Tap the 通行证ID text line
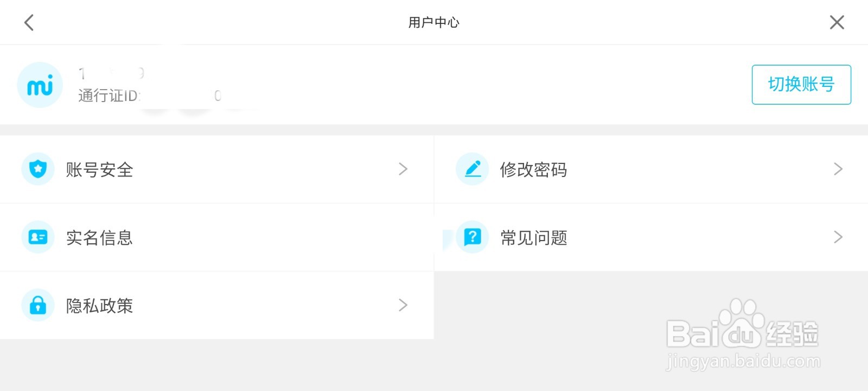Screen dimensions: 868x391 (x=108, y=96)
